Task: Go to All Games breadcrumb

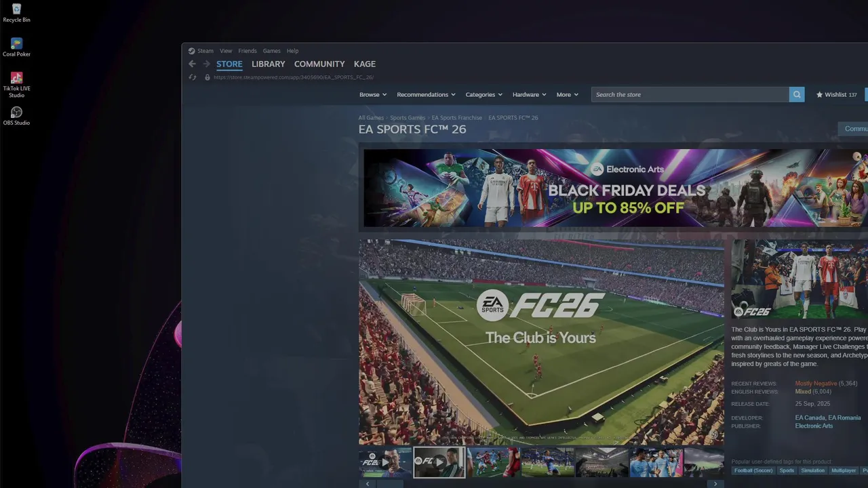Action: (371, 118)
